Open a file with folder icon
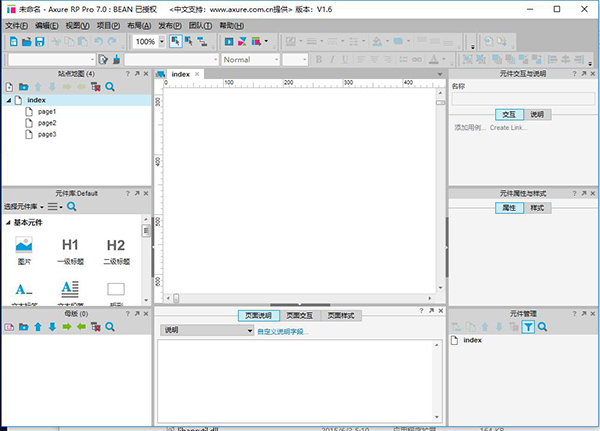The height and width of the screenshot is (431, 600). 26,41
